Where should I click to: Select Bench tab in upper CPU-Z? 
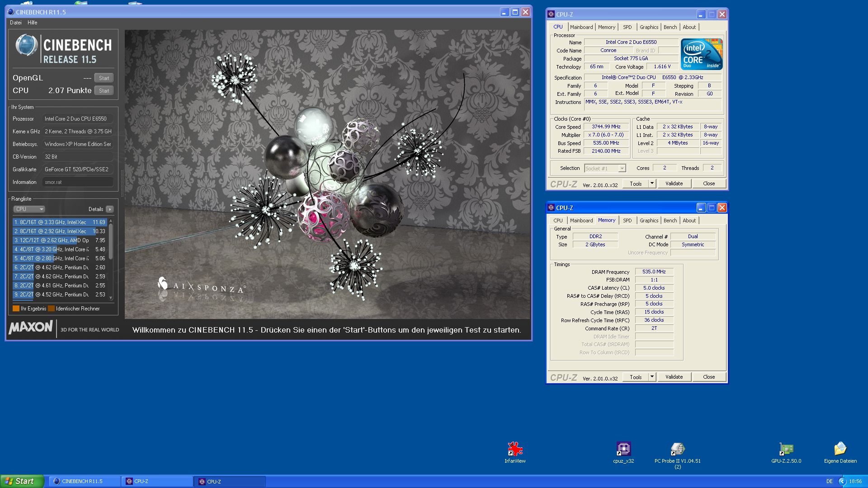click(x=670, y=27)
